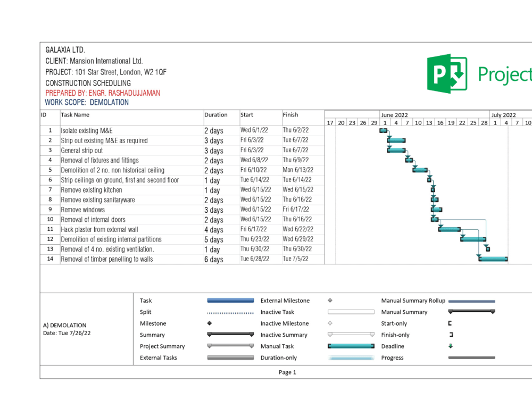Click blue 'WORK SCOPE: DEMOLATION' text

[87, 103]
